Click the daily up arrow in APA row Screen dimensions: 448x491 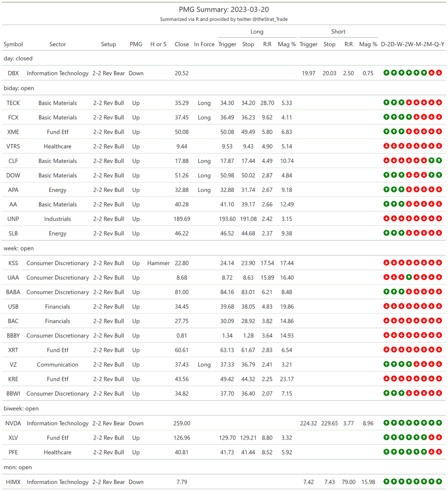click(x=386, y=190)
